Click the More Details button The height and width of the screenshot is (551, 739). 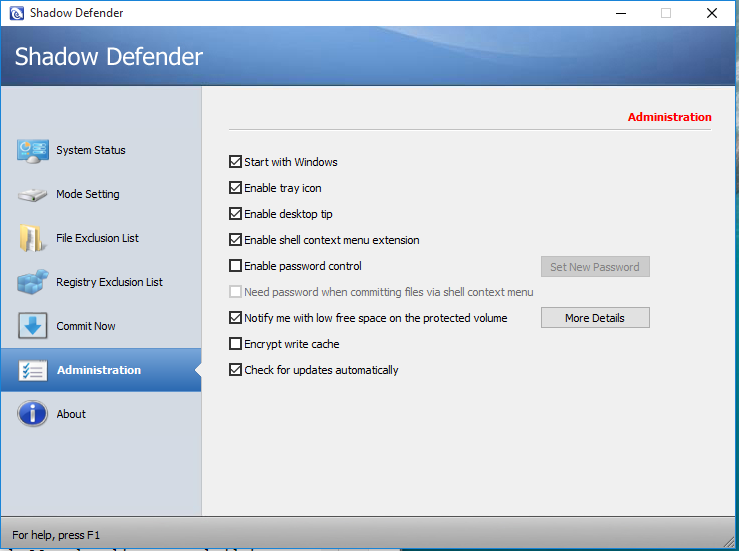595,318
